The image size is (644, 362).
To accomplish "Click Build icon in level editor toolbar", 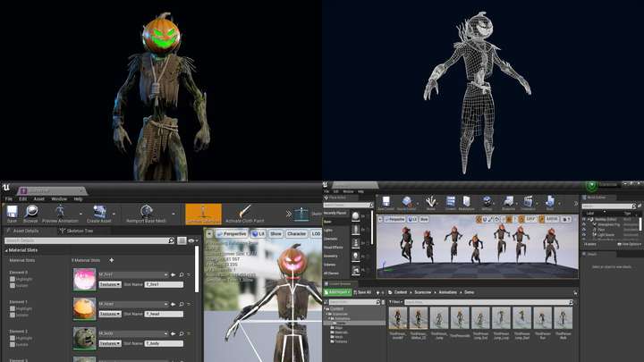I will coord(550,203).
